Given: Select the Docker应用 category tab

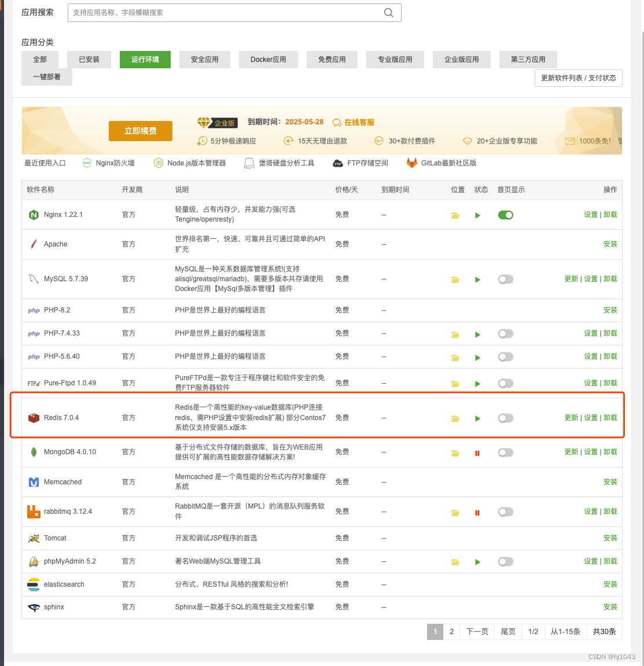Looking at the screenshot, I should (x=268, y=60).
